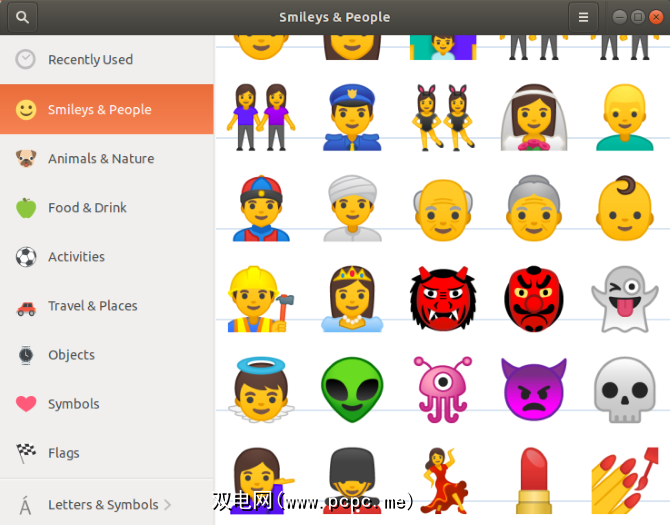Open Food & Drink category
Screen dimensions: 670x525
pyautogui.click(x=107, y=208)
